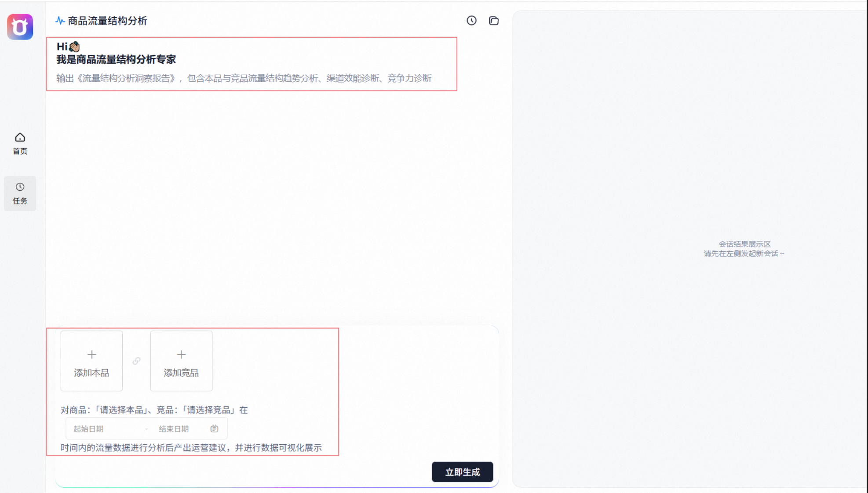The image size is (868, 493).
Task: Select 首页 label in sidebar
Action: 20,151
